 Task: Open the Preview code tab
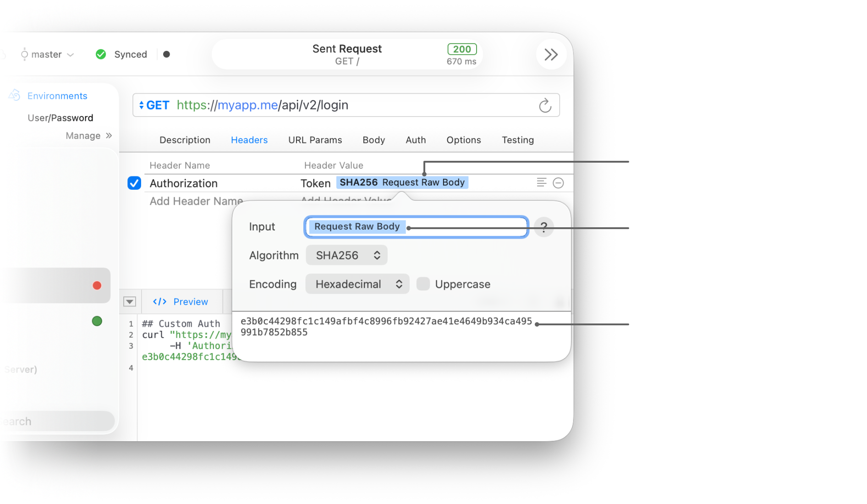181,301
